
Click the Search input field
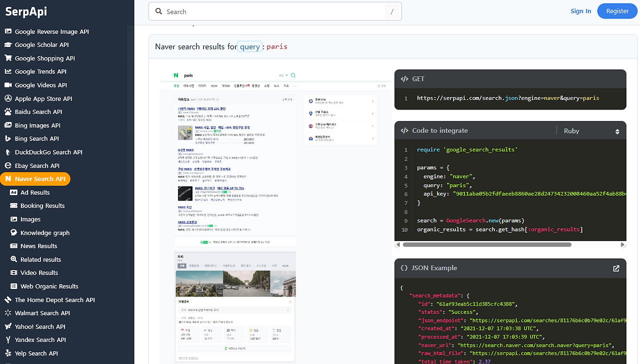(x=275, y=11)
